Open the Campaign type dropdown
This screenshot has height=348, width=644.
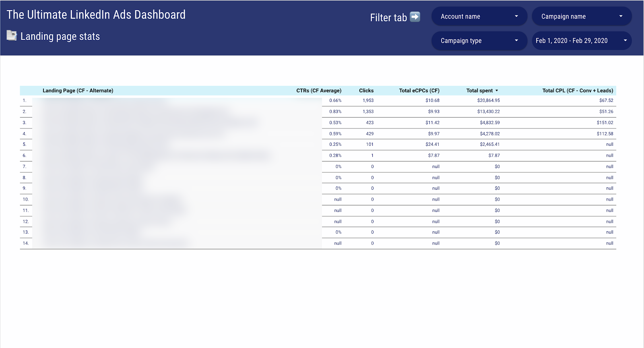coord(479,41)
